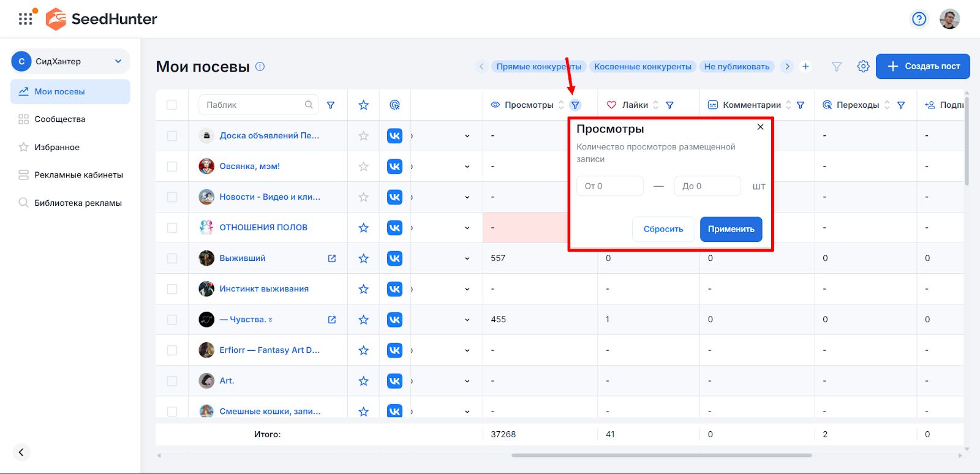
Task: Add new tag with plus icon
Action: [x=805, y=66]
